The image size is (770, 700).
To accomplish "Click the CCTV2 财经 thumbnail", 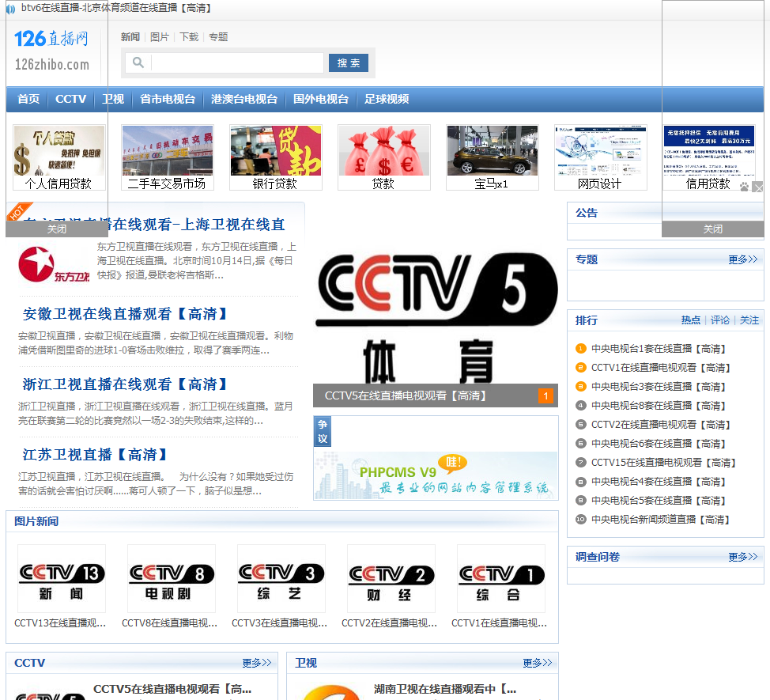I will (x=391, y=579).
